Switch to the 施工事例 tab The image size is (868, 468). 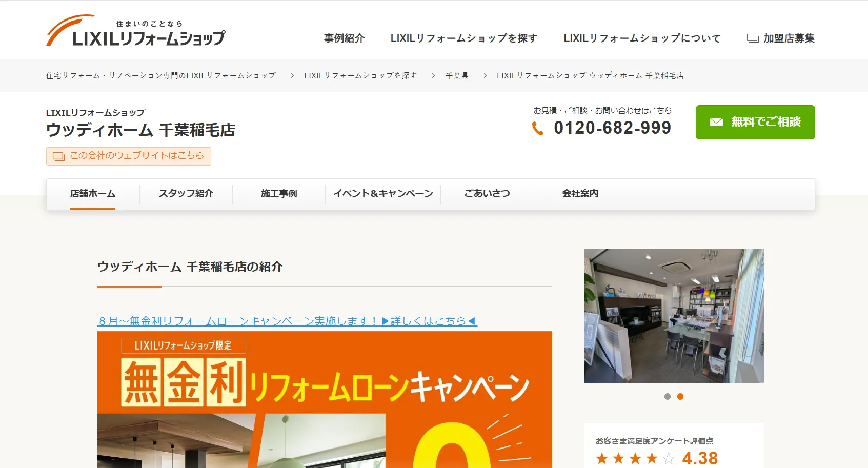pyautogui.click(x=279, y=194)
